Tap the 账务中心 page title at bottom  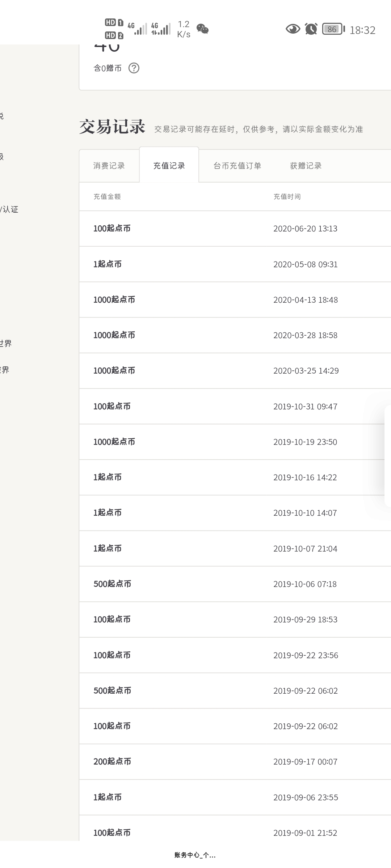(195, 855)
